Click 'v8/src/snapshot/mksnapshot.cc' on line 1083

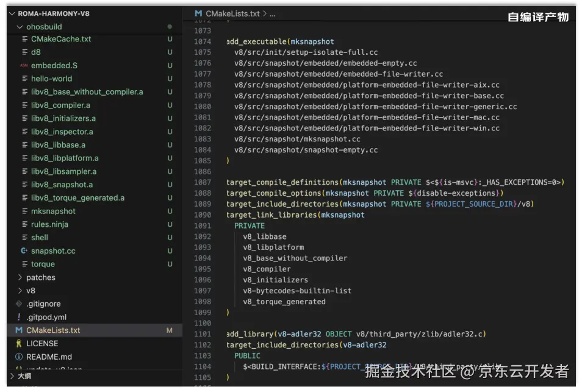[297, 139]
